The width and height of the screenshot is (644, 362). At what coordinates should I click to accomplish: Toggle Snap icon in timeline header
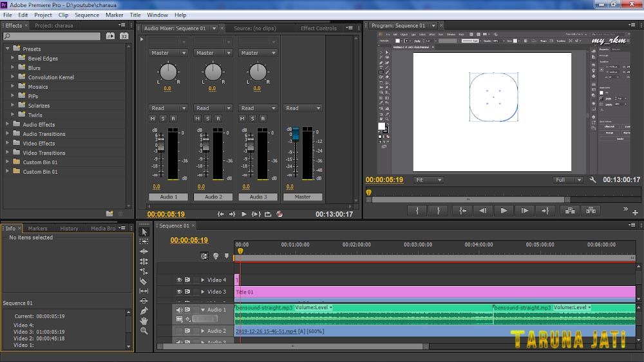click(x=204, y=256)
